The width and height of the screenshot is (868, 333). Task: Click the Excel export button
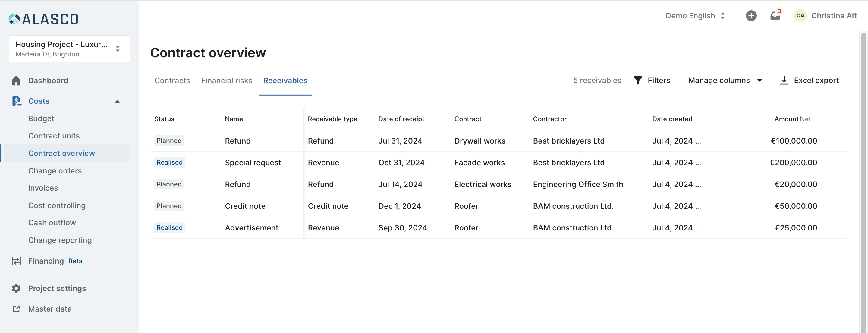pyautogui.click(x=809, y=80)
